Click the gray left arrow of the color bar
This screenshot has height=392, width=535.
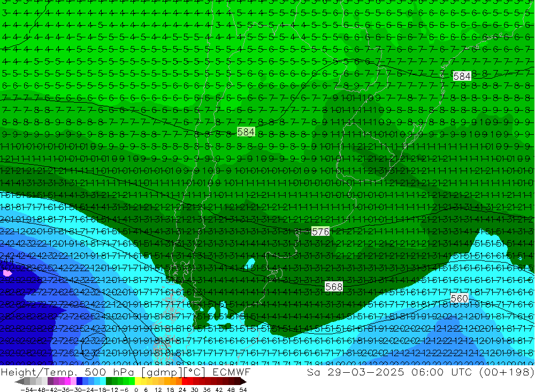(19, 382)
